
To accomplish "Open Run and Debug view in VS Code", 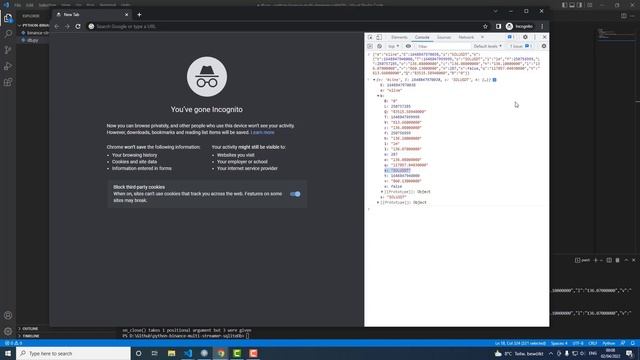I will tap(8, 66).
